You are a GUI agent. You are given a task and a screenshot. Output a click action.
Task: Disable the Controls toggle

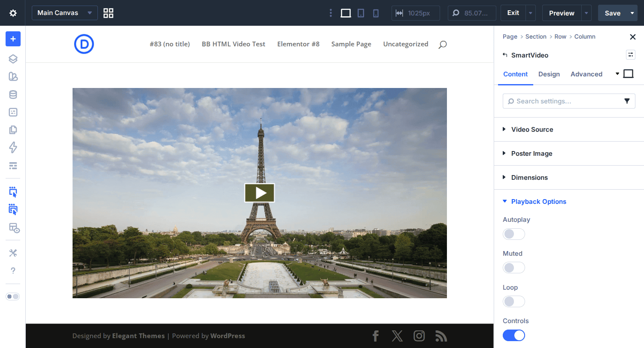(513, 335)
